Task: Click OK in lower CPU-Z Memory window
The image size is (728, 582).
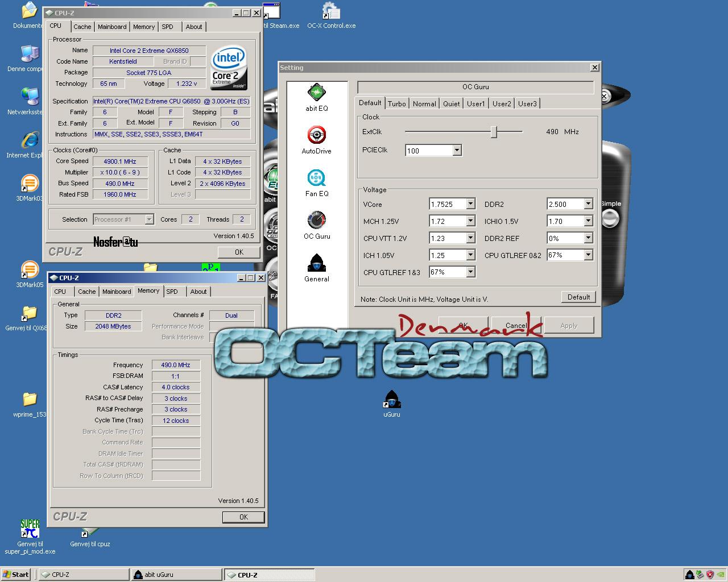Action: coord(243,517)
